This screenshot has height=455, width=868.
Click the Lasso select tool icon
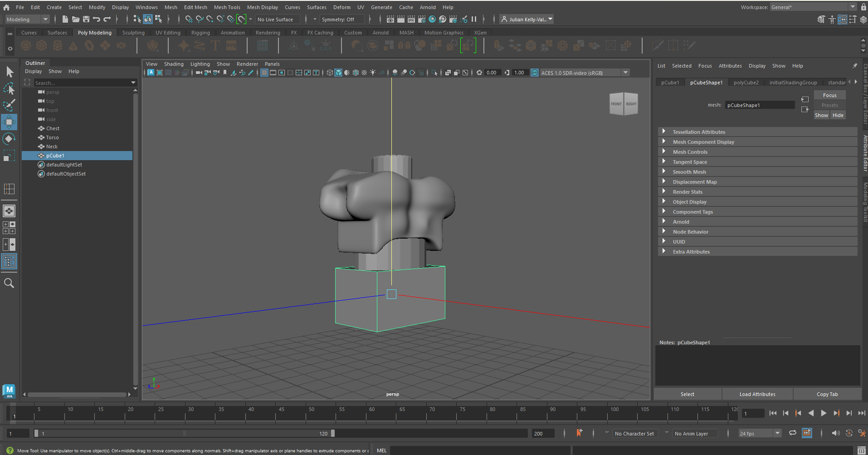9,88
